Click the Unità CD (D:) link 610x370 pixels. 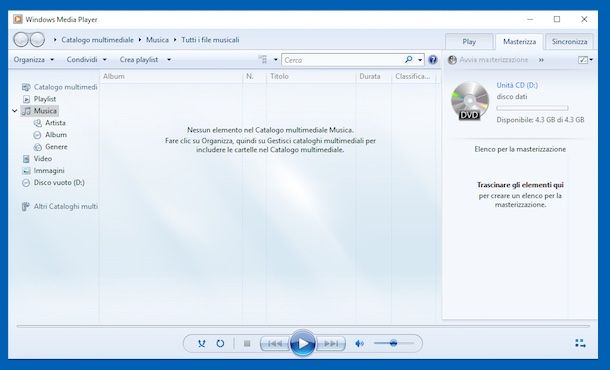point(517,85)
